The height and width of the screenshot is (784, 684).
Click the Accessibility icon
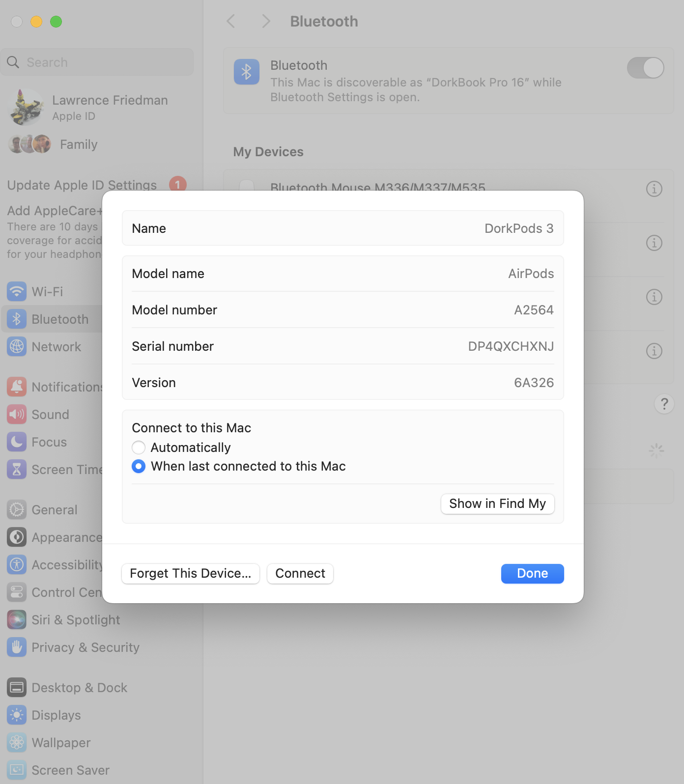(x=17, y=564)
